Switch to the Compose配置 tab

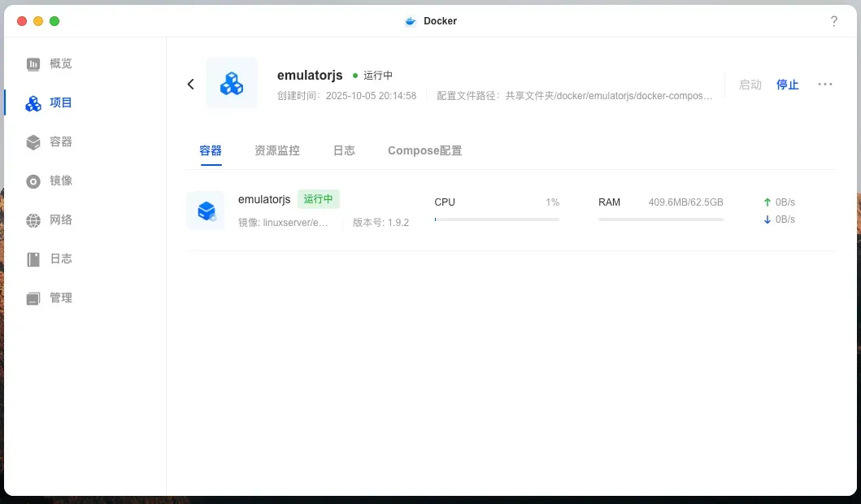424,150
